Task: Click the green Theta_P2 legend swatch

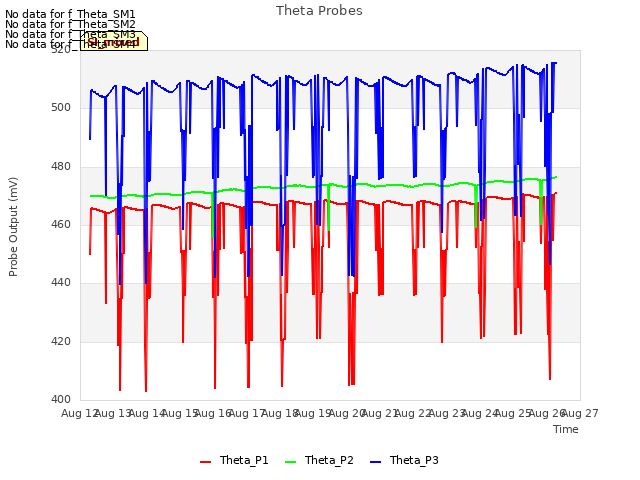Action: tap(290, 462)
